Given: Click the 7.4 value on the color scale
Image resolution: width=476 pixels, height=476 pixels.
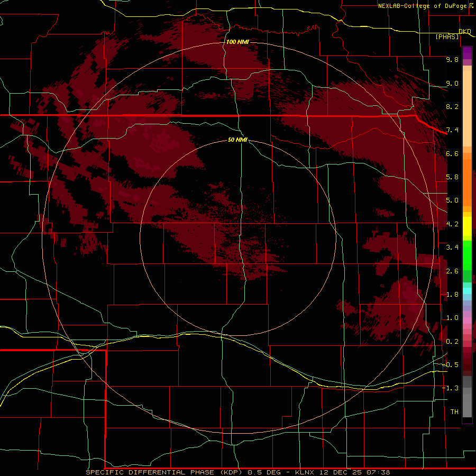Looking at the screenshot, I should click(452, 130).
